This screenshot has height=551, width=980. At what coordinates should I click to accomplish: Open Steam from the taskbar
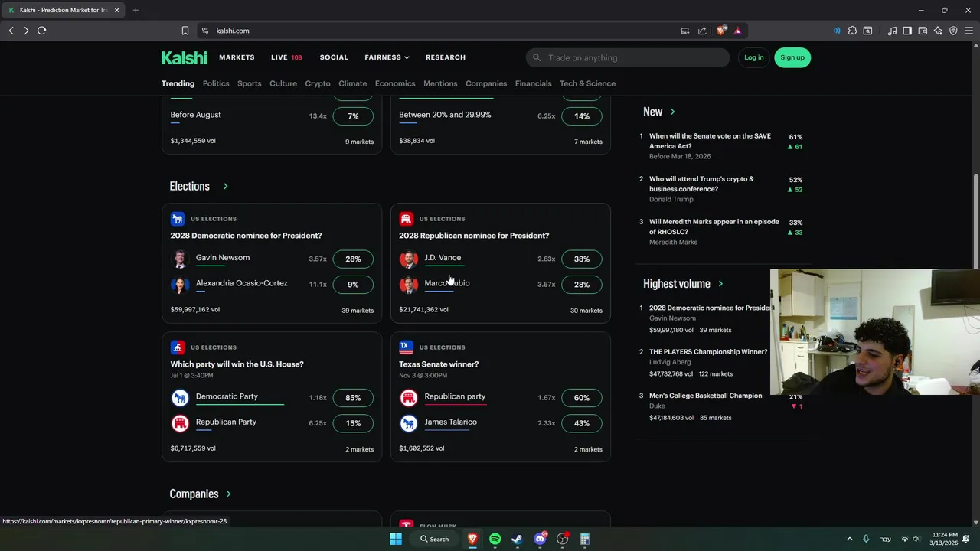517,539
